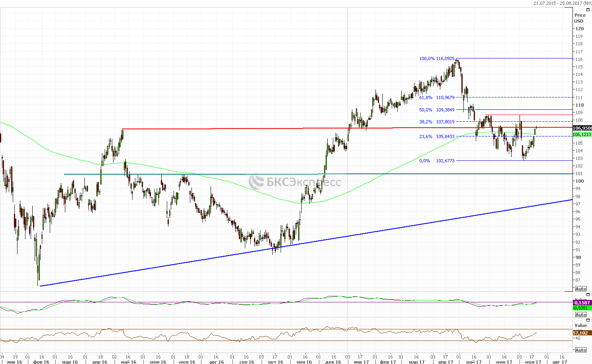Screen dimensions: 592x364
Task: Select the Fibonacci label 23,6% 105,8433
Action: 437,136
